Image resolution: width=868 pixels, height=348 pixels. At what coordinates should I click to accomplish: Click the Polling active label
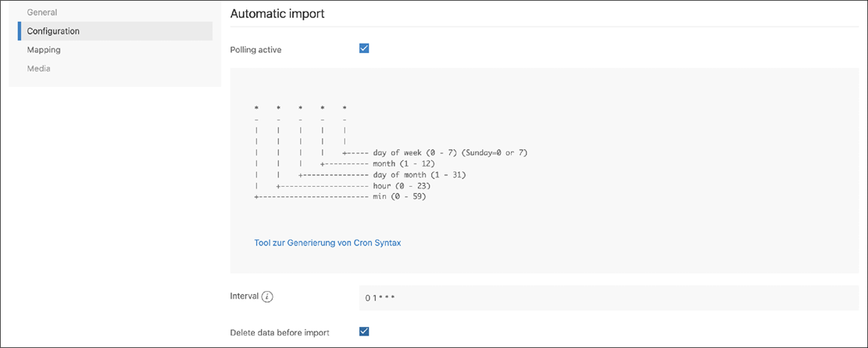[x=255, y=50]
